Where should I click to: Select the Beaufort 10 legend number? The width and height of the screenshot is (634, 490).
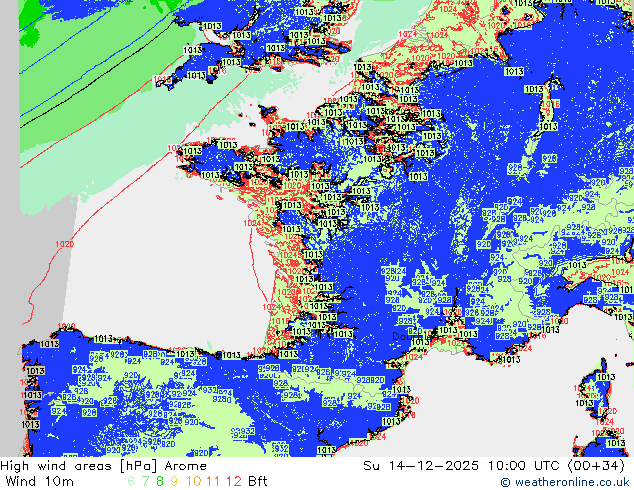[193, 482]
